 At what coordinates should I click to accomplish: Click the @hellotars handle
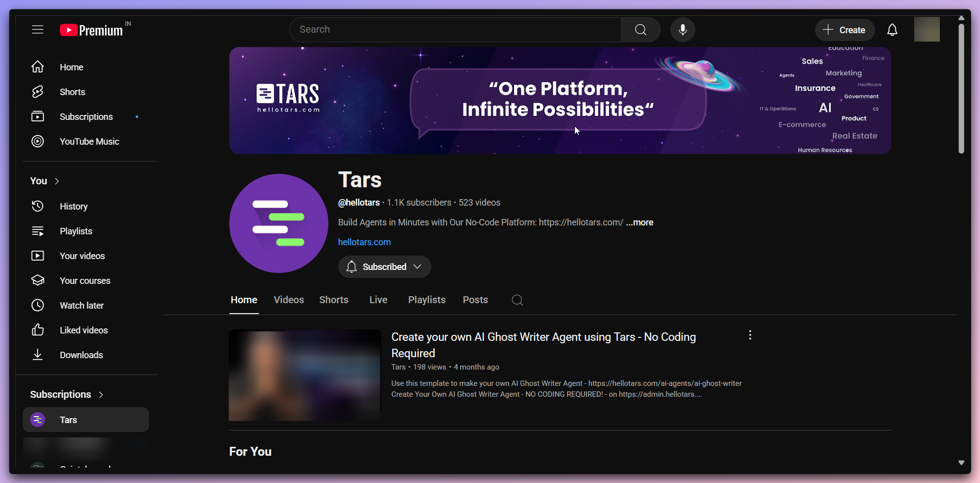(359, 203)
